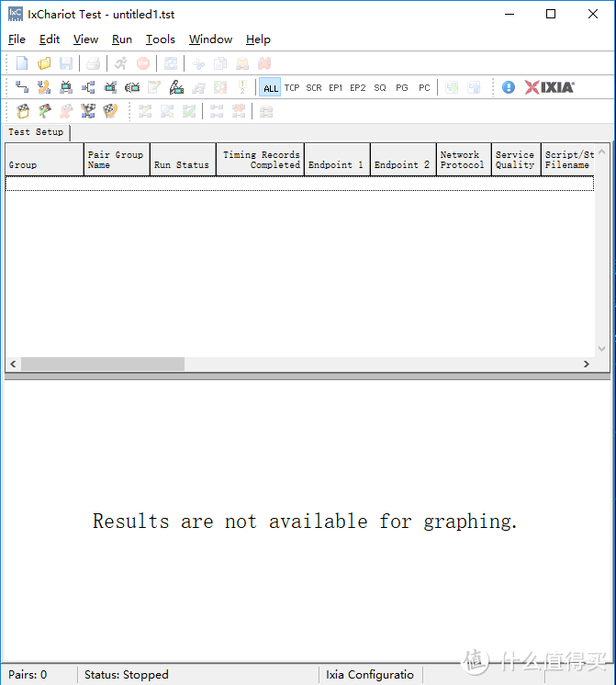Add a multicast group with the branching nodes icon
The height and width of the screenshot is (685, 616).
click(x=88, y=87)
